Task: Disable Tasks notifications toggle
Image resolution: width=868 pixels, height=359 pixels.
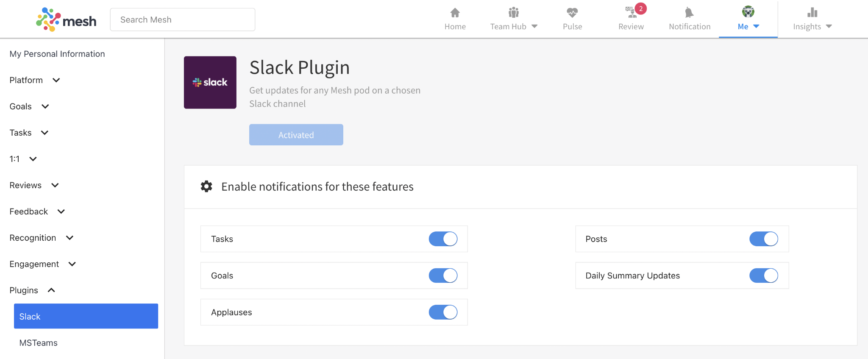Action: pos(443,239)
